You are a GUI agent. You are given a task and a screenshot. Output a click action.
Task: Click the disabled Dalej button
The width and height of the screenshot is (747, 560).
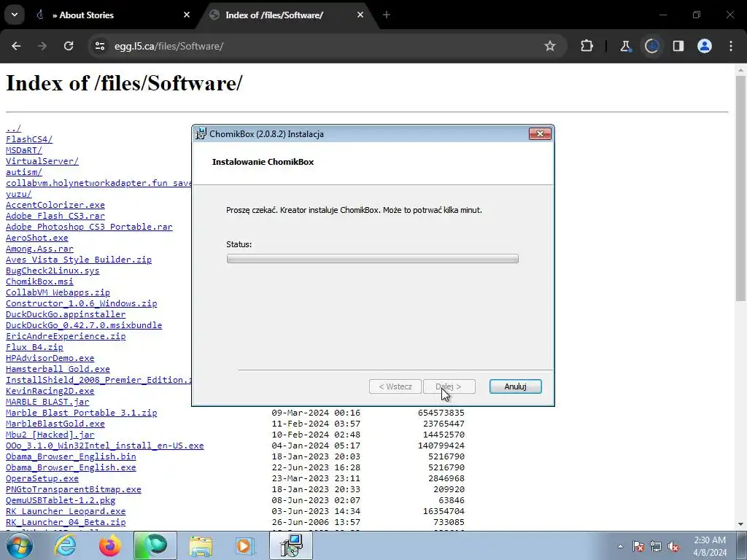pyautogui.click(x=449, y=386)
